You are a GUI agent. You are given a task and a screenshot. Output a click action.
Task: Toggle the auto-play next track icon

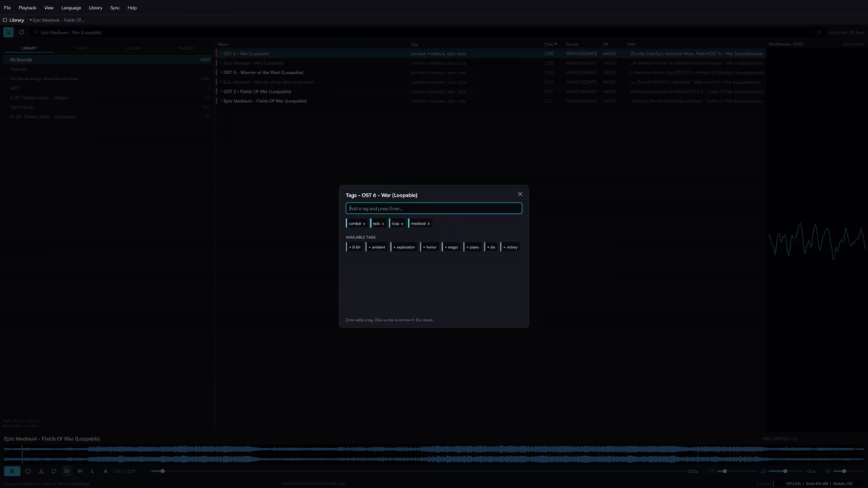67,472
